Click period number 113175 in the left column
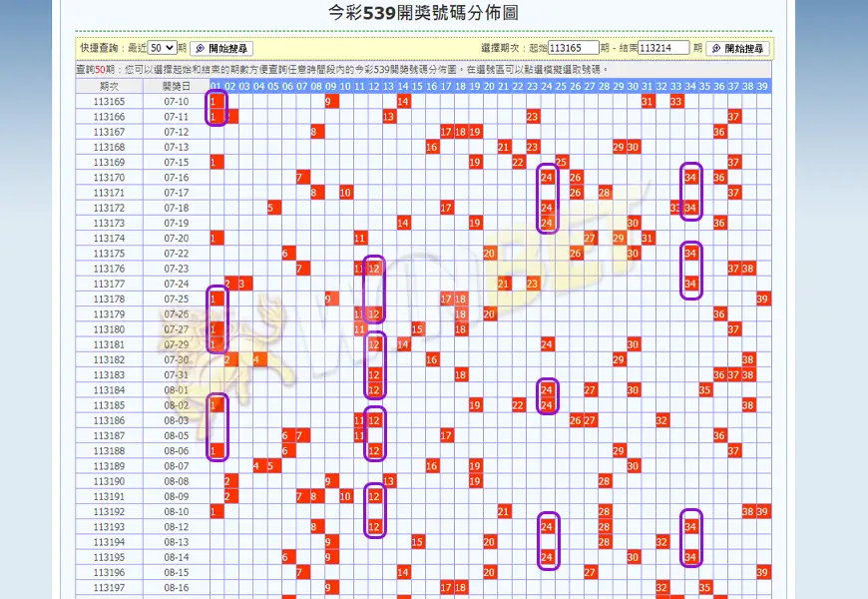 coord(109,254)
